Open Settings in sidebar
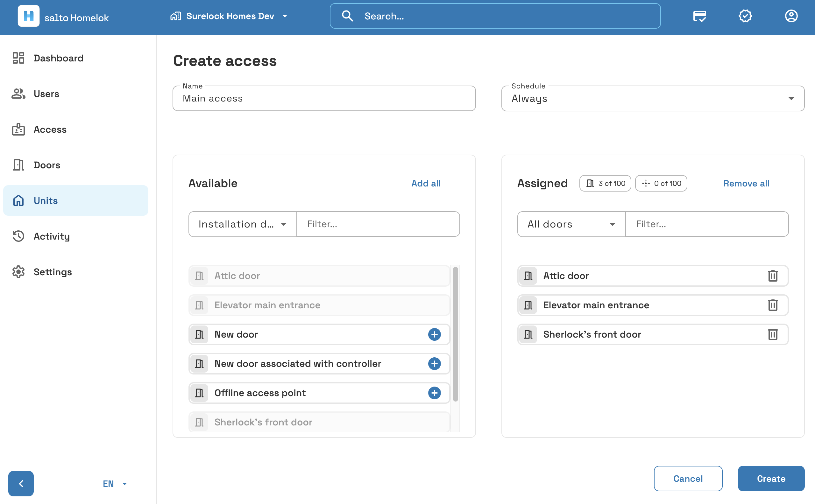Screen dimensions: 815x504 (x=76, y=272)
